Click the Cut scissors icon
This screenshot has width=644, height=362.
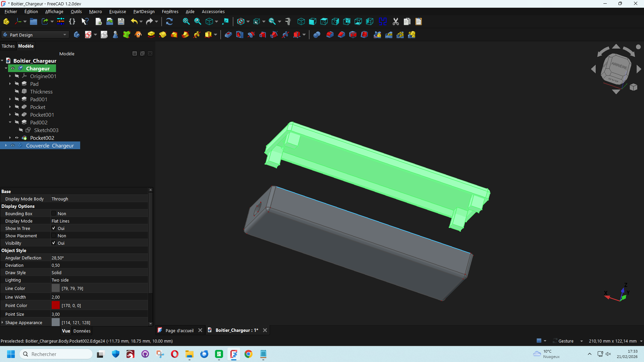pos(396,21)
